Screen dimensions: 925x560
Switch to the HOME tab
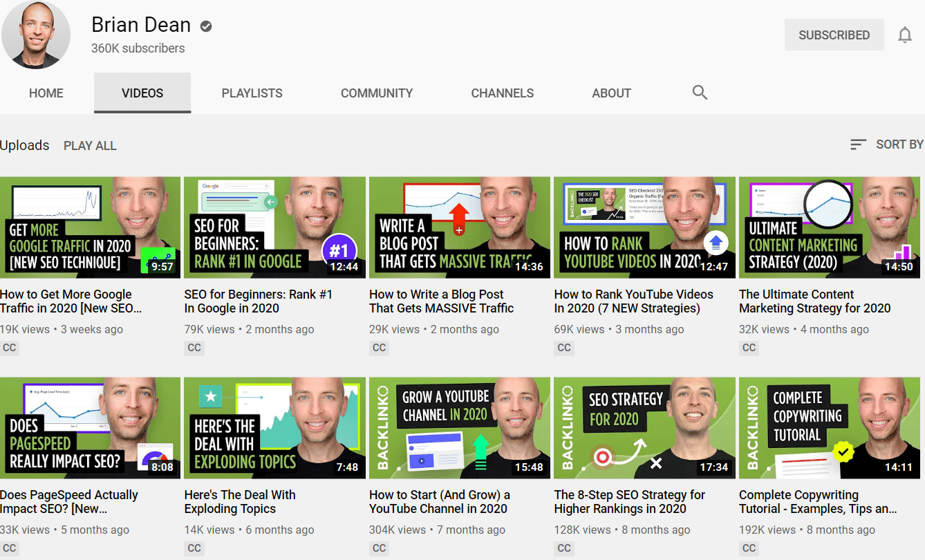[x=46, y=93]
